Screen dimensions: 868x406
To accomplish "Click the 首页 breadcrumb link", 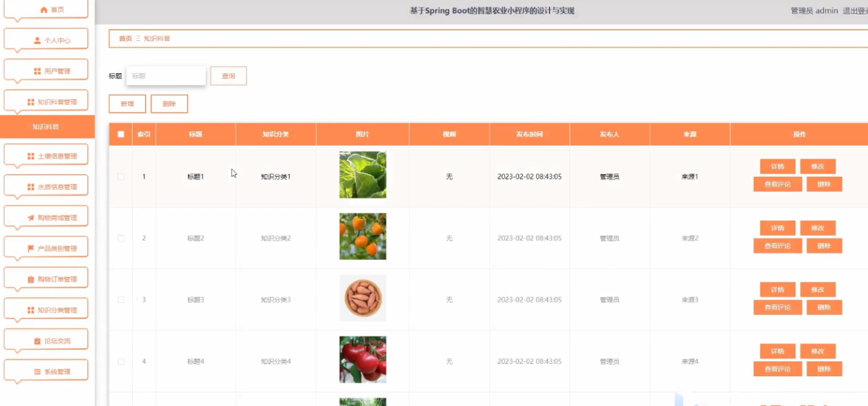I will click(x=125, y=39).
